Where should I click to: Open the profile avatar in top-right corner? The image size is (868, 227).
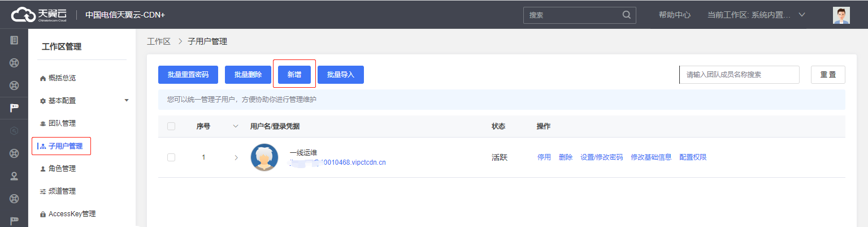point(841,15)
